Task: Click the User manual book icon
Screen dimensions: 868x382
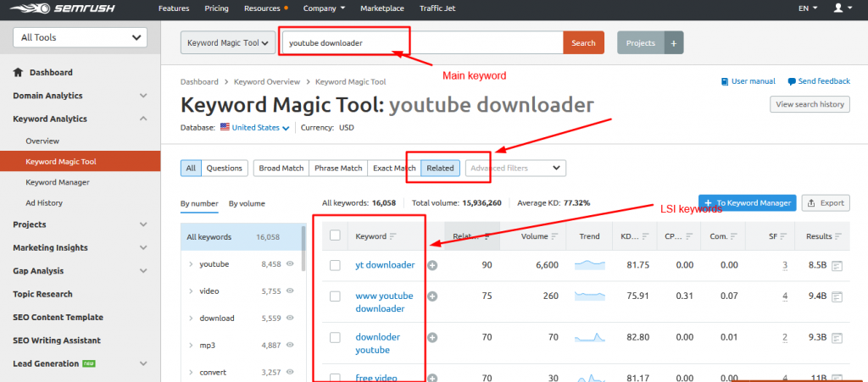Action: (725, 81)
